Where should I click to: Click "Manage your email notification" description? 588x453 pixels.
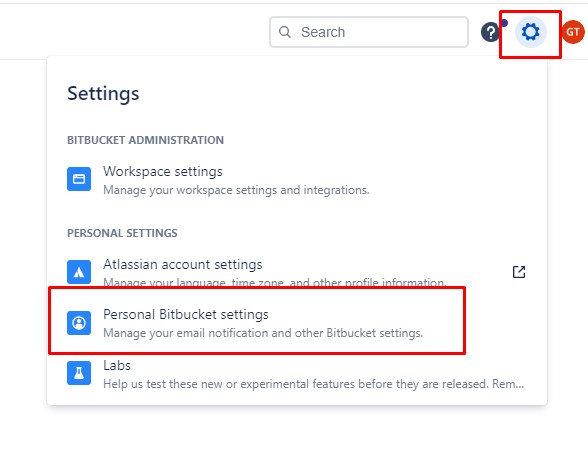tap(263, 333)
